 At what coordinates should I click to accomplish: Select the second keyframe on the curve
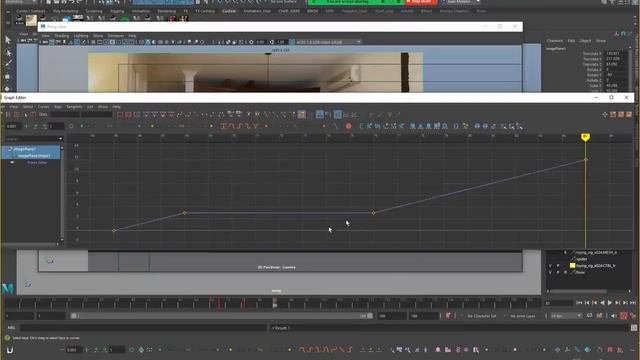(x=184, y=213)
